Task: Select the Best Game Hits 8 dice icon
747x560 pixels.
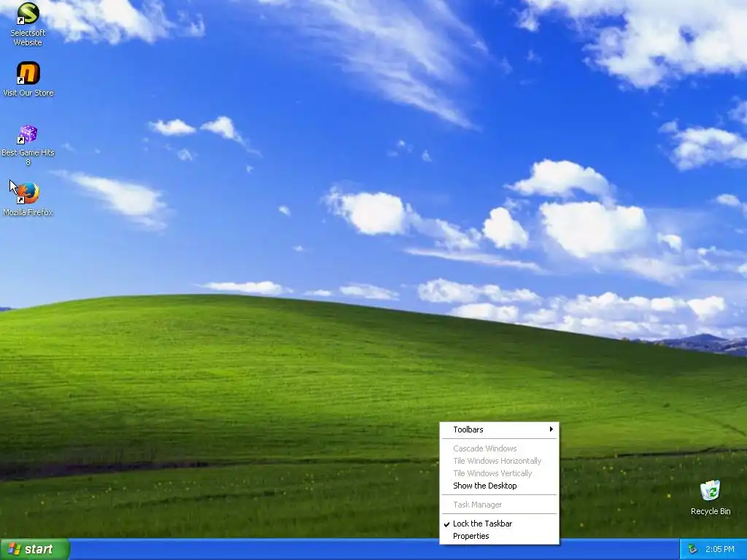Action: pyautogui.click(x=28, y=134)
